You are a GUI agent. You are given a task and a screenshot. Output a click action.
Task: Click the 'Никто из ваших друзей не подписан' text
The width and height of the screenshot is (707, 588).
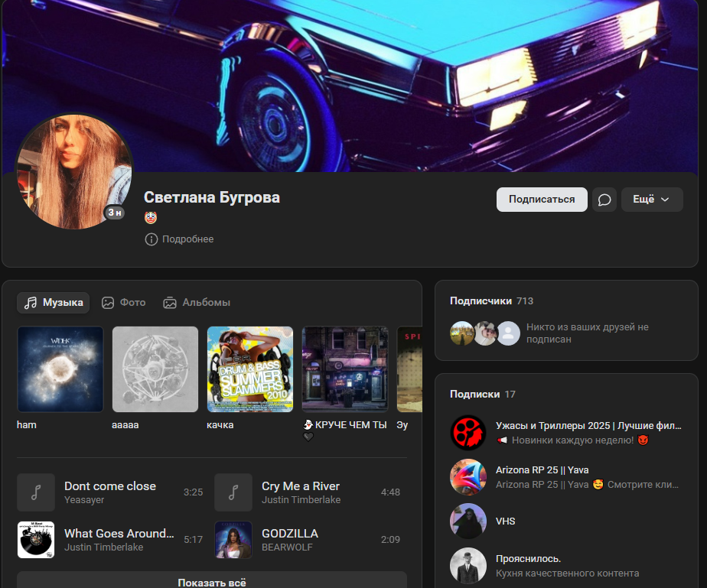point(587,333)
